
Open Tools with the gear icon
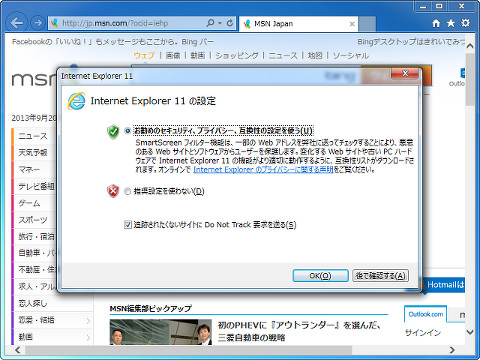point(465,23)
